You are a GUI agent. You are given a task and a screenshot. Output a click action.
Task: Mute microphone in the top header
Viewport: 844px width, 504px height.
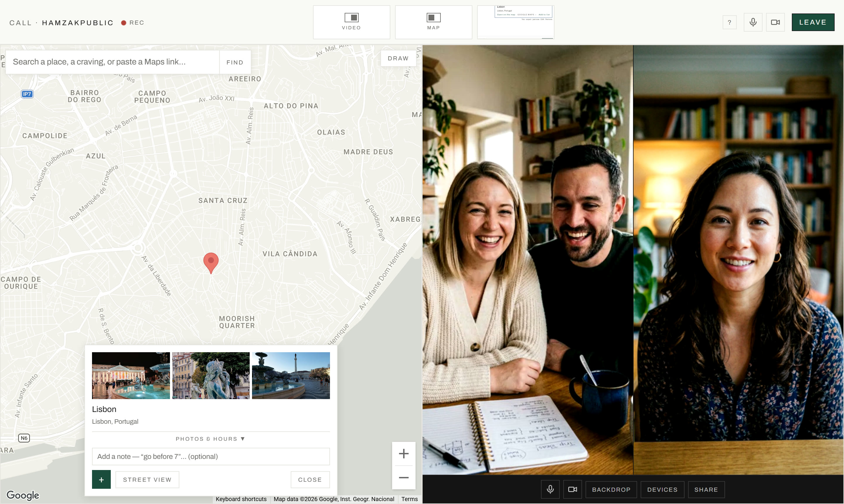[753, 22]
